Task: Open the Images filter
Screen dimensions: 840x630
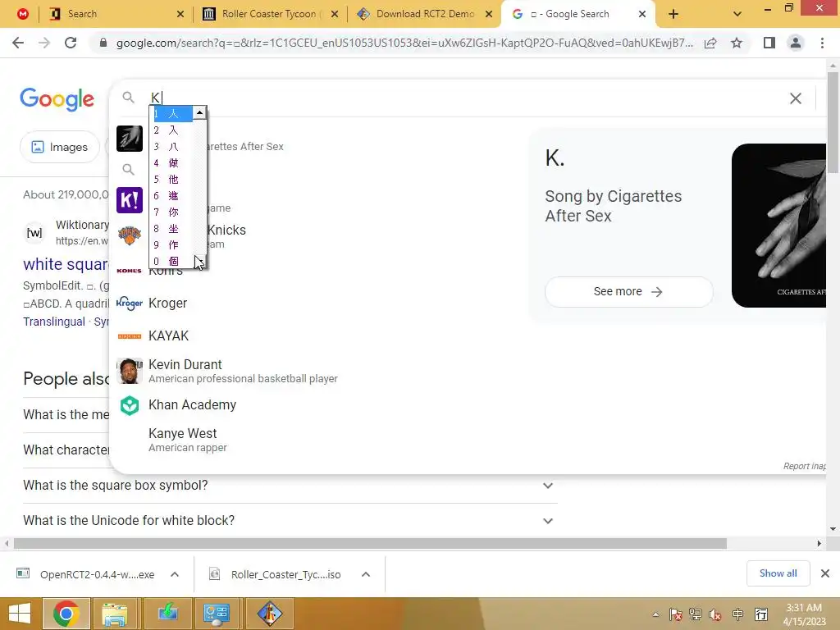Action: [59, 147]
